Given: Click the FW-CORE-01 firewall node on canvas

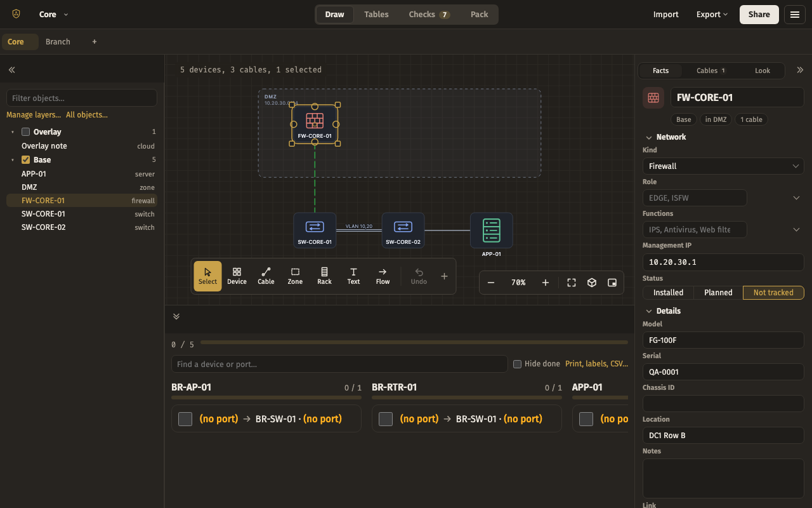Looking at the screenshot, I should pos(315,124).
